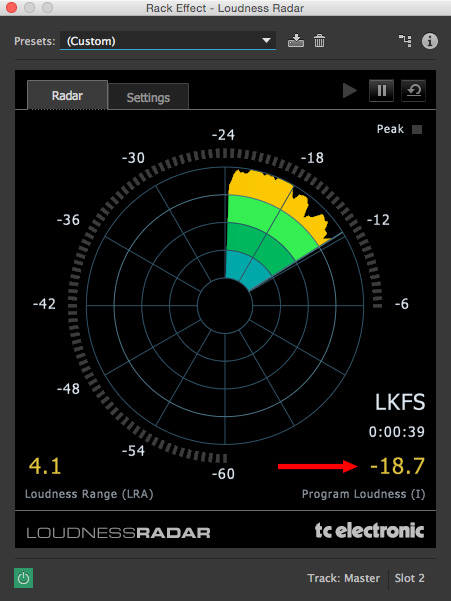This screenshot has height=601, width=451.
Task: Pause the loudness radar measurement
Action: coord(381,91)
